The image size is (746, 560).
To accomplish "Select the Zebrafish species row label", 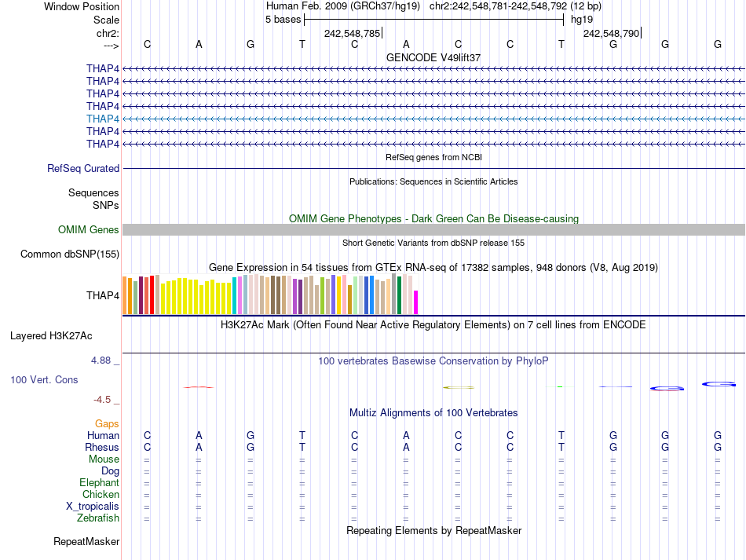I will point(98,518).
